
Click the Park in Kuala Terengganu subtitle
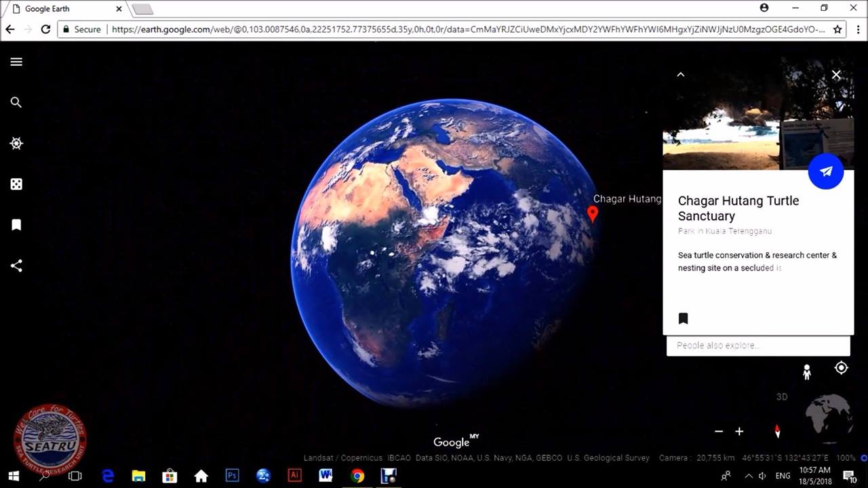(725, 231)
